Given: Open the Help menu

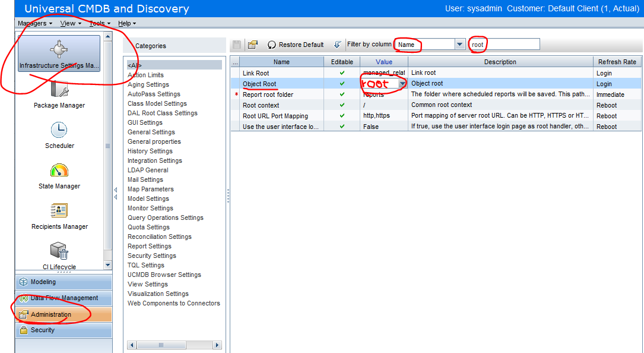Looking at the screenshot, I should pyautogui.click(x=127, y=23).
